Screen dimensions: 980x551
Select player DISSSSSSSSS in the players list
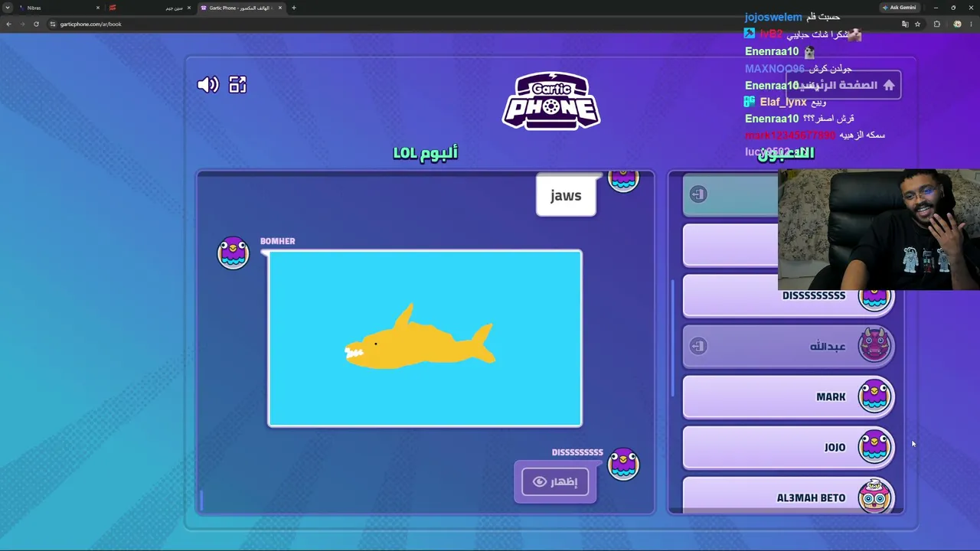tap(789, 295)
